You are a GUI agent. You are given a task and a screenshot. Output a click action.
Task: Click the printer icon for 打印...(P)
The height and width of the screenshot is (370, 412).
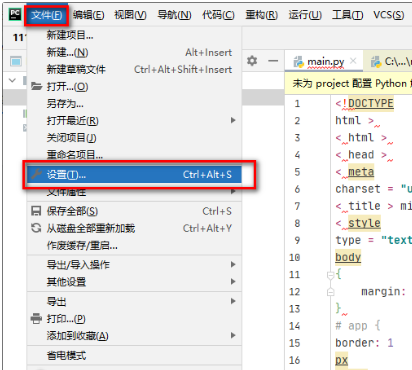pos(36,319)
